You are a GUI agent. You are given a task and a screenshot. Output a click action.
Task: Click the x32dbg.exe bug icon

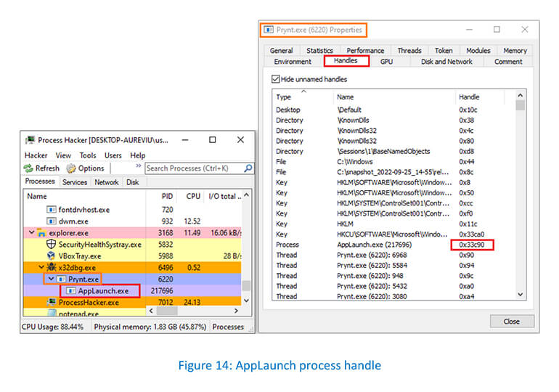pos(52,267)
